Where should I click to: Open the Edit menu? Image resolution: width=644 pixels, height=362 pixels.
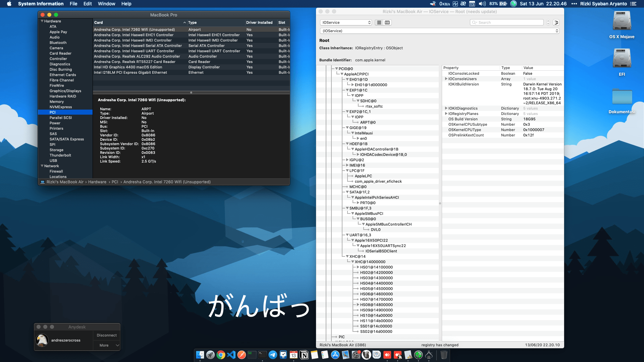point(88,4)
